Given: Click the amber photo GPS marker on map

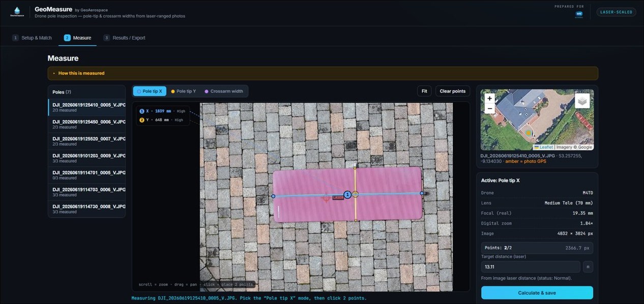Looking at the screenshot, I should pos(530,134).
